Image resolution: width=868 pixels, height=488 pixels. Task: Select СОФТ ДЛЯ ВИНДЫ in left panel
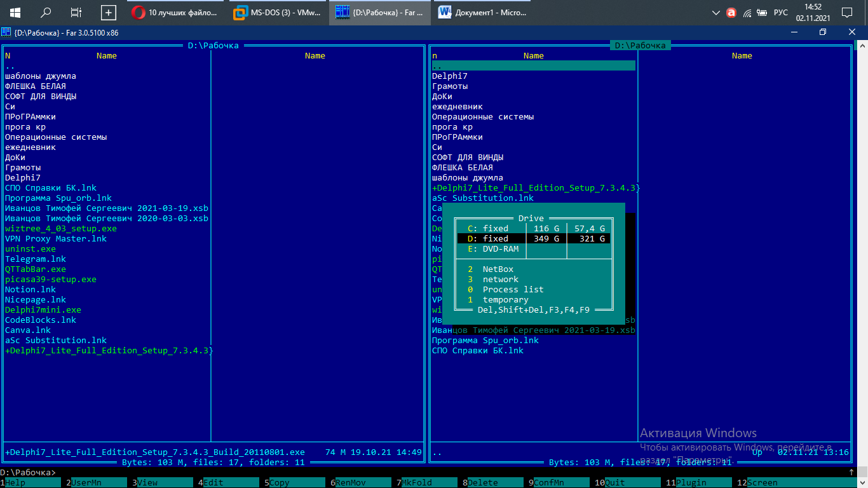41,96
